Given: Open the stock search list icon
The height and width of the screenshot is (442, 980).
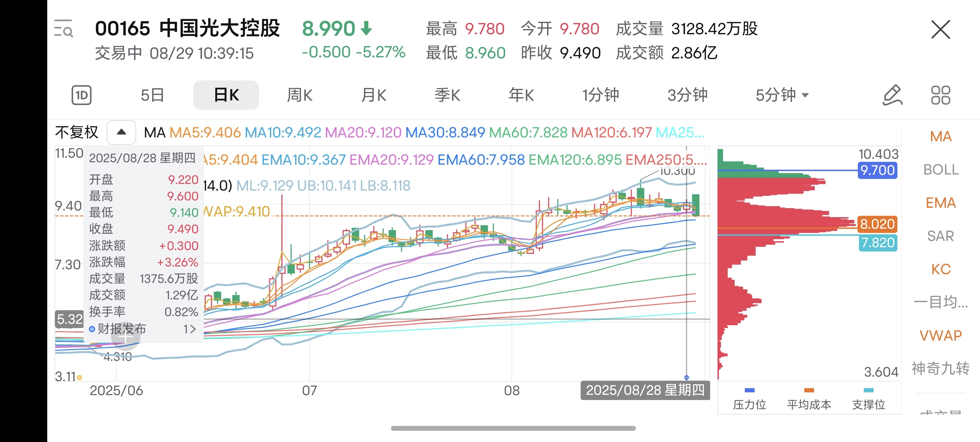Looking at the screenshot, I should (x=64, y=29).
